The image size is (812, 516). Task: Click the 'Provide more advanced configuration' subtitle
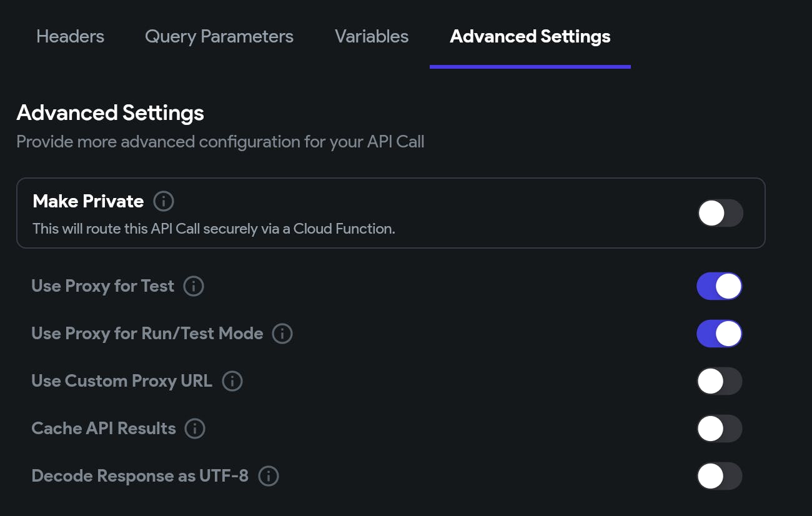[220, 142]
